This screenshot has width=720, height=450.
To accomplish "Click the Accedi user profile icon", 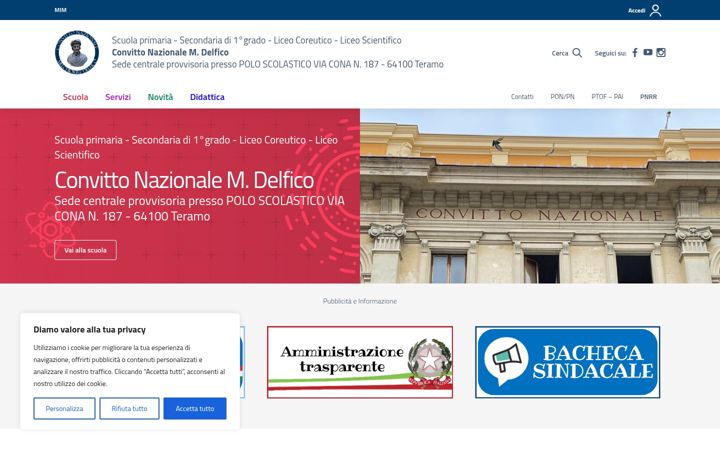I will tap(655, 10).
